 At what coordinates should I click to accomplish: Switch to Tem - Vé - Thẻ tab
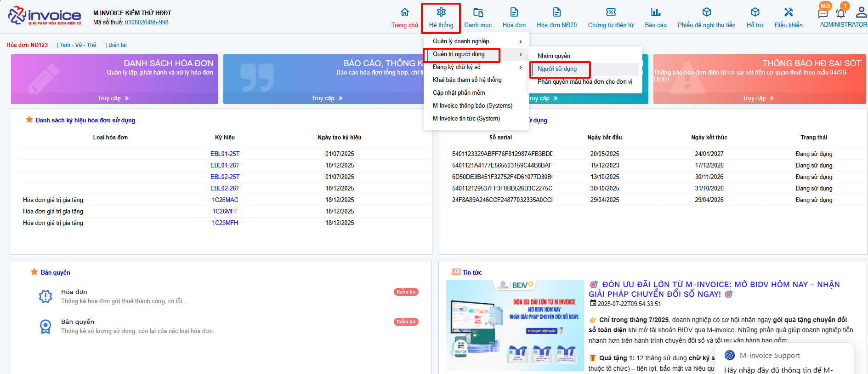tap(78, 45)
